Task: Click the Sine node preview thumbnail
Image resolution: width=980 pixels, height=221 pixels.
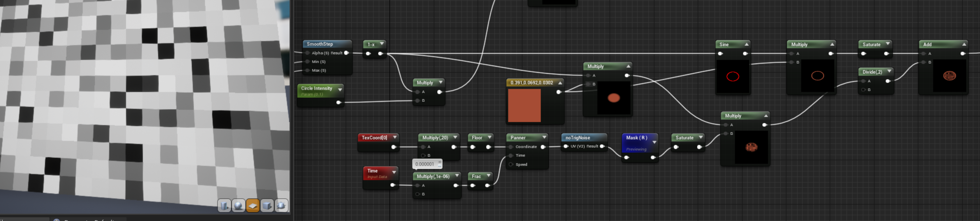Action: (x=733, y=76)
